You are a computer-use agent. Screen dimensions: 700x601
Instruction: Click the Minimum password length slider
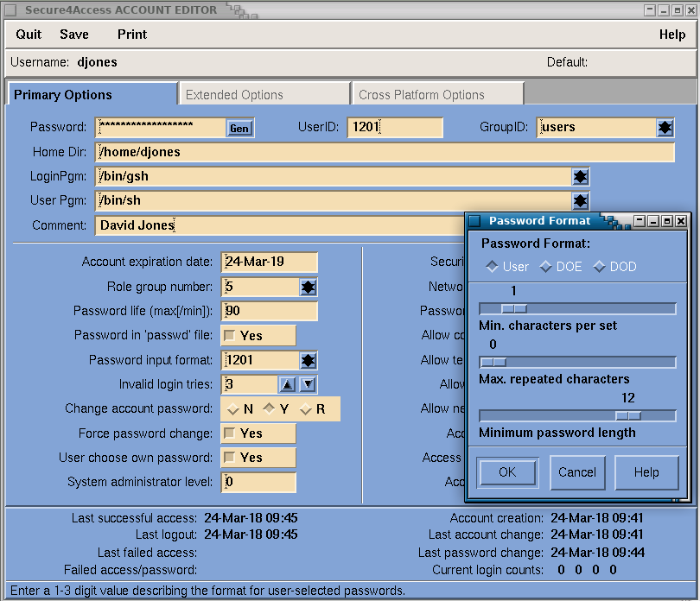(577, 416)
